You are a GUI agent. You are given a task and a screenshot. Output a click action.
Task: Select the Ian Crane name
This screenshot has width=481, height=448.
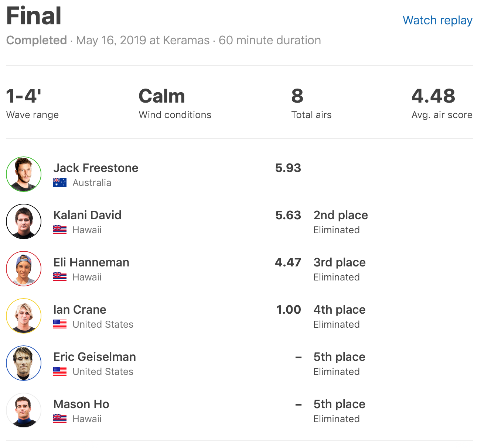(x=80, y=310)
